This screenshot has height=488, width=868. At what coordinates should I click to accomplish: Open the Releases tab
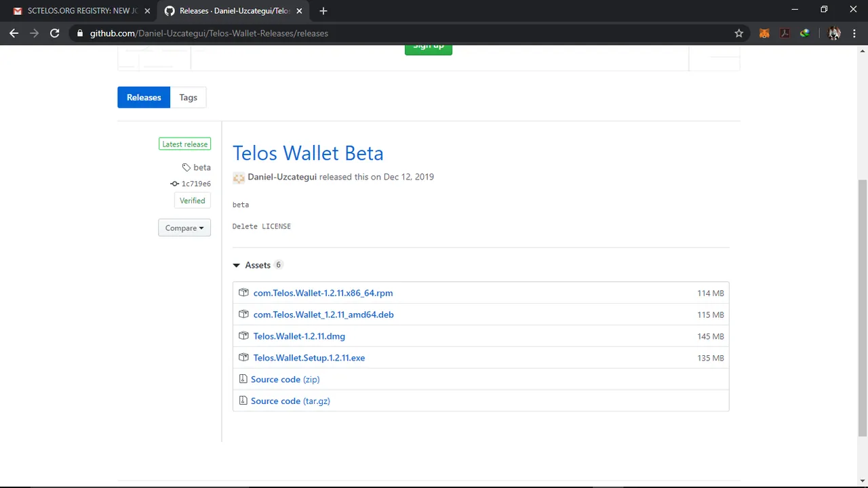click(144, 98)
